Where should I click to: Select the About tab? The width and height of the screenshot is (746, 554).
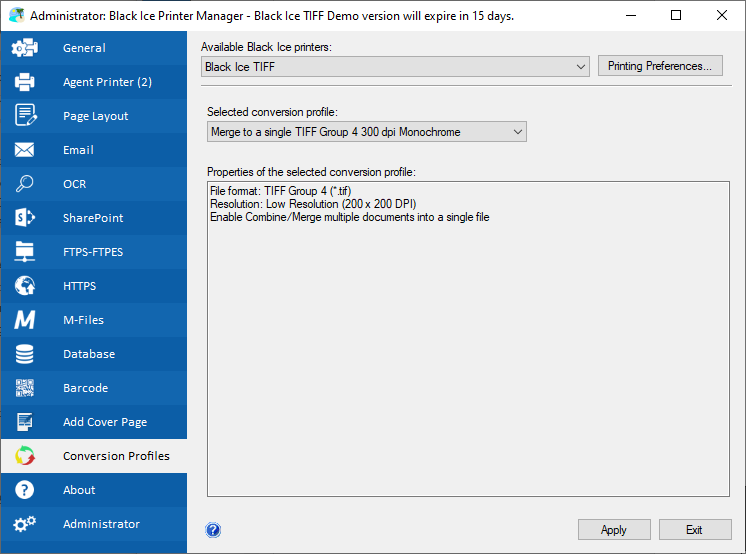[x=79, y=490]
